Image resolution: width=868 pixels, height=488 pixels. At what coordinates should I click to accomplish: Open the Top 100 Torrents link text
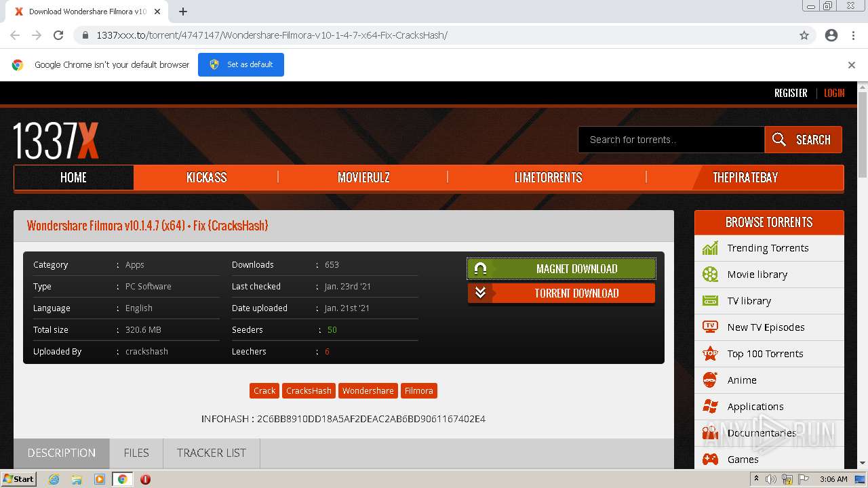pyautogui.click(x=765, y=354)
